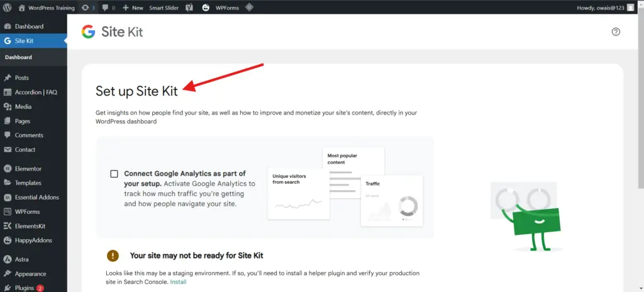Image resolution: width=644 pixels, height=292 pixels.
Task: Click the Dashboard gauge icon in sidebar
Action: click(x=8, y=26)
